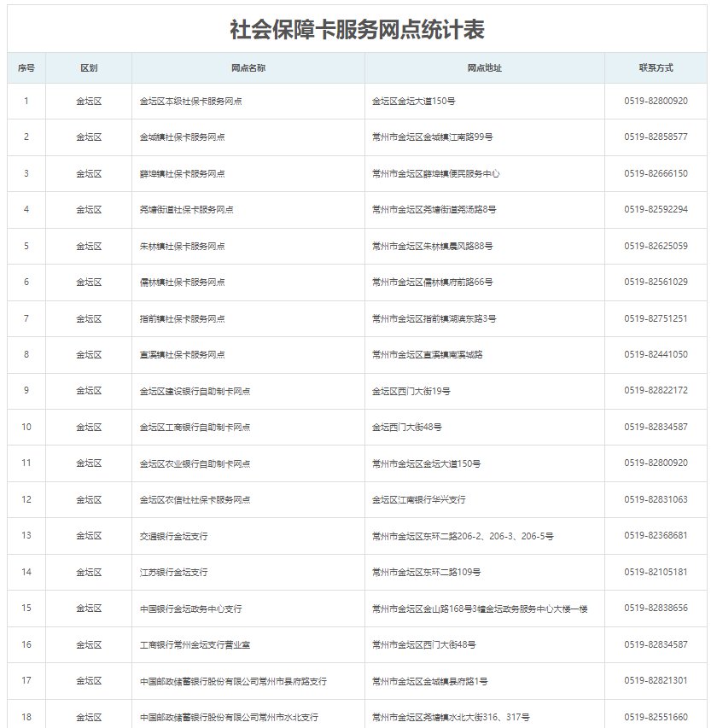The height and width of the screenshot is (728, 717).
Task: Click the 社会保障卡服务网点统计表 title
Action: click(x=358, y=30)
